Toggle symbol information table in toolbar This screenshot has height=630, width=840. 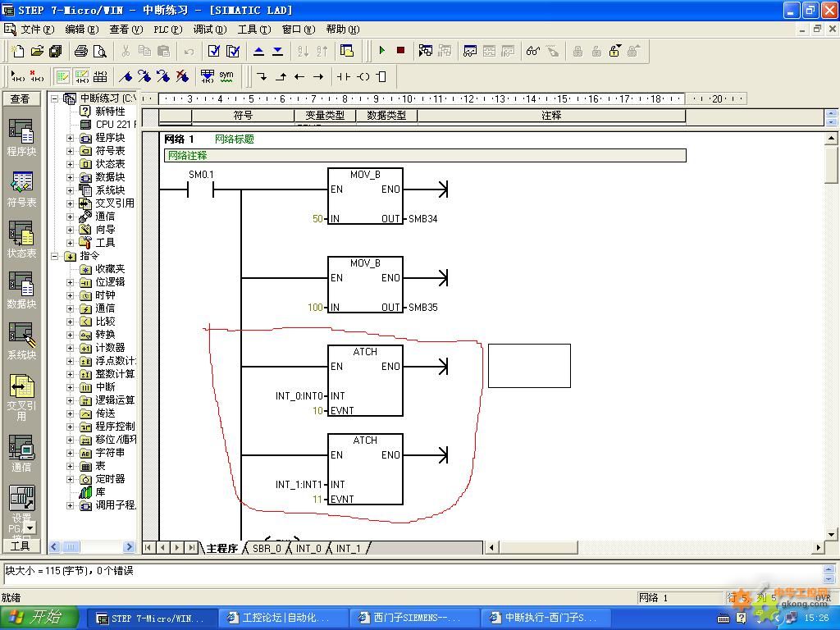coord(100,76)
